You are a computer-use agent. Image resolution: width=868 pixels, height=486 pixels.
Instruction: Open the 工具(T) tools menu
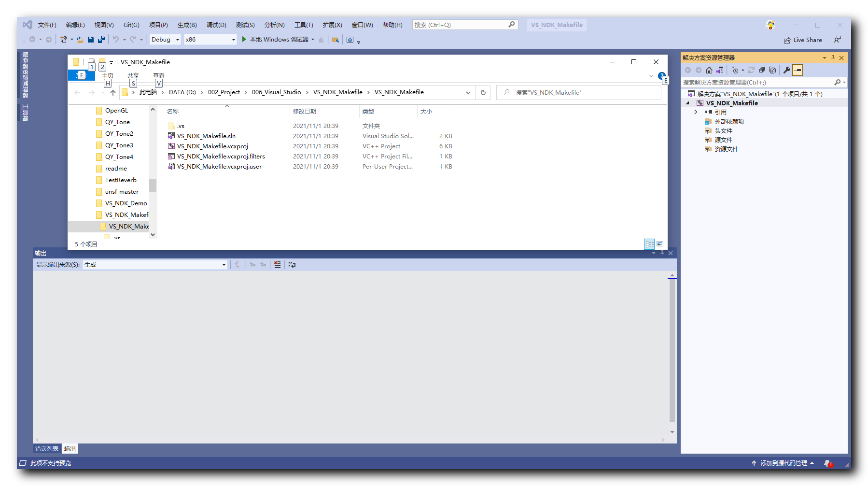click(304, 25)
